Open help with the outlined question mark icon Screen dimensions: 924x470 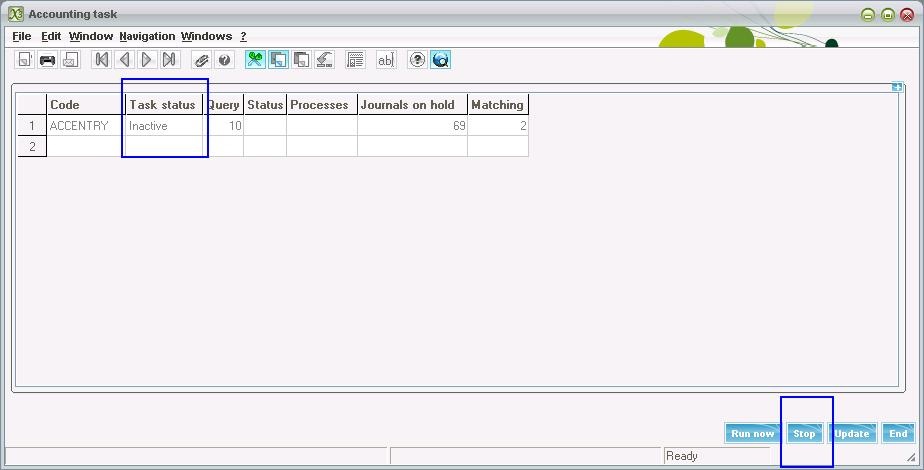(417, 59)
